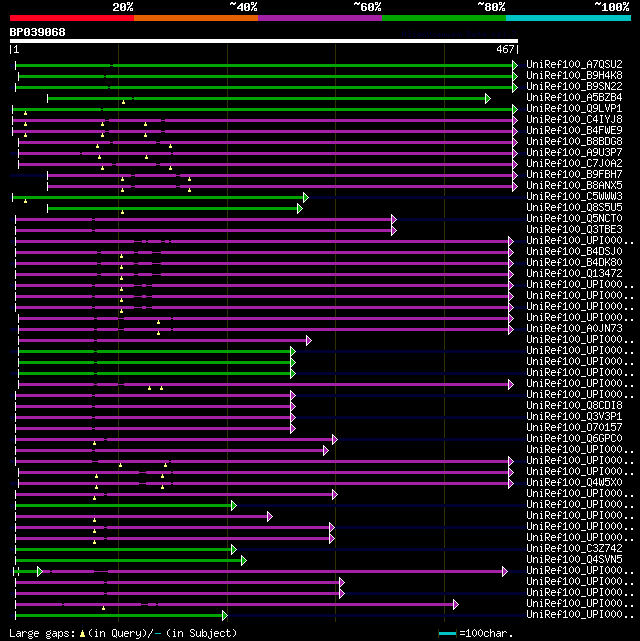Select the UniRef100_Q5NCT0 label
The height and width of the screenshot is (641, 640).
pyautogui.click(x=574, y=219)
